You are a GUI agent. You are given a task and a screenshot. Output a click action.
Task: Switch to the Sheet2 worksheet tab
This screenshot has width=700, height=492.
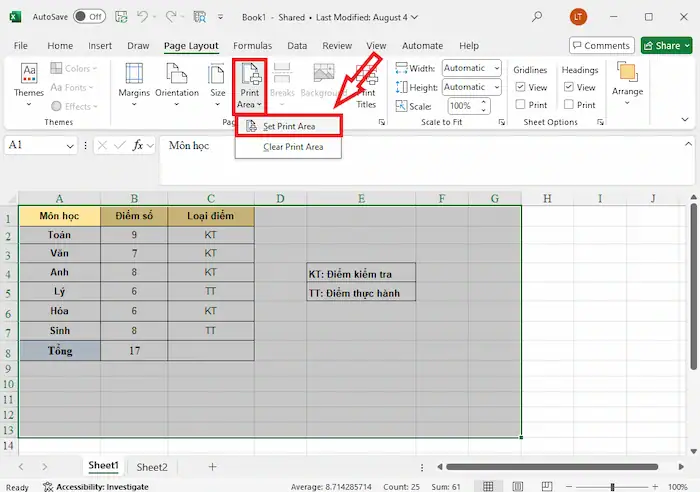pyautogui.click(x=152, y=467)
